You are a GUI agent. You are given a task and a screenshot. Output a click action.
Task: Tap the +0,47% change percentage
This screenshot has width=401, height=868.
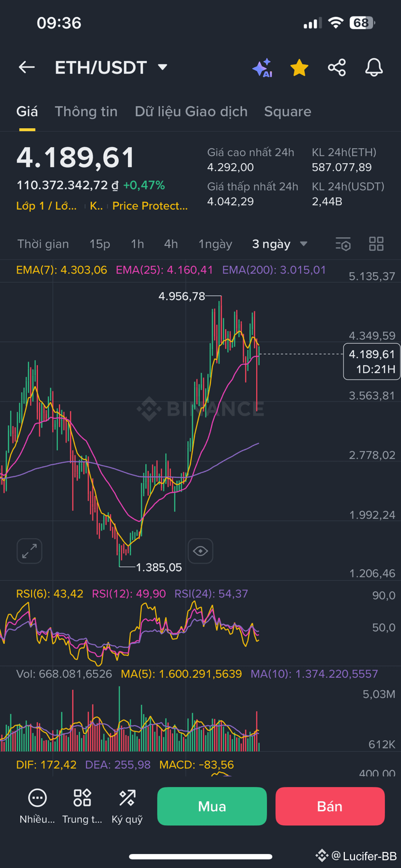point(144,185)
